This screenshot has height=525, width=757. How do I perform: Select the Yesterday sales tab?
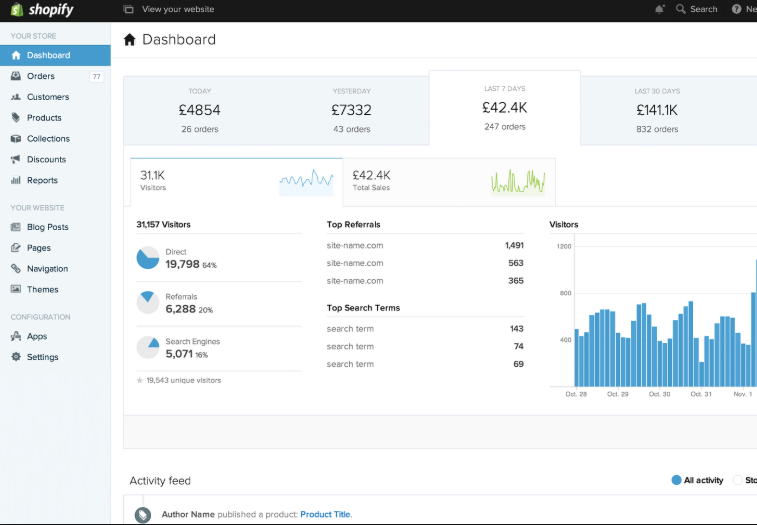tap(351, 111)
